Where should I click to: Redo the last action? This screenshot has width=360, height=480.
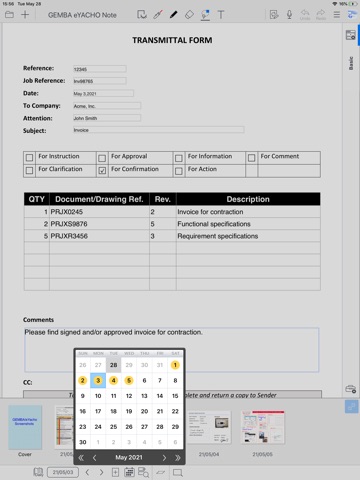point(321,15)
